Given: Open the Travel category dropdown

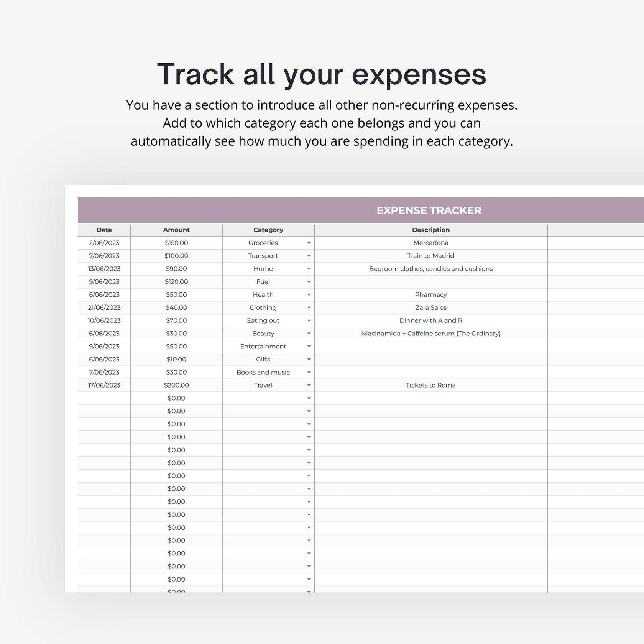Looking at the screenshot, I should pyautogui.click(x=309, y=385).
